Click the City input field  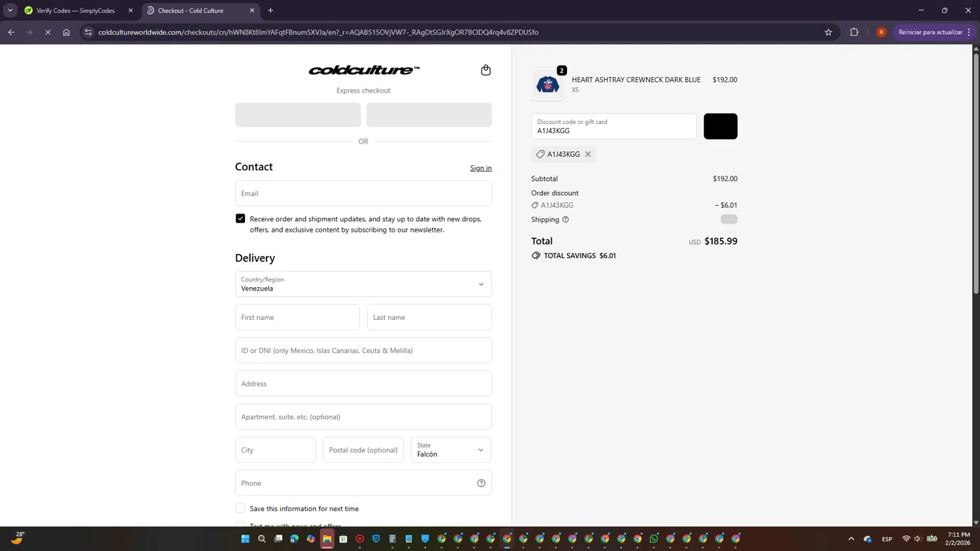click(276, 450)
